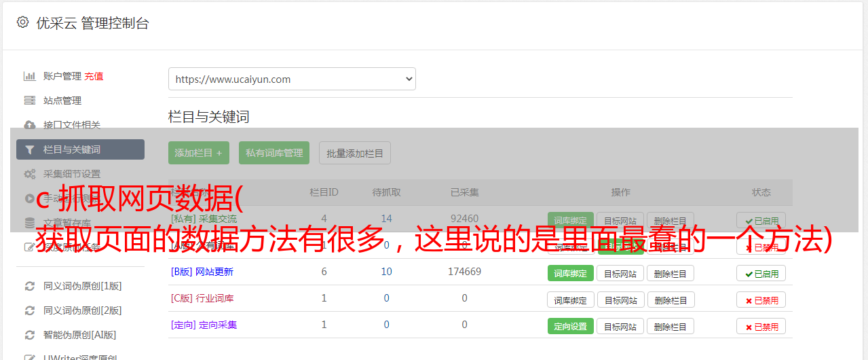The height and width of the screenshot is (360, 868).
Task: Click the refresh icon beside 同义词伪原创[2版]
Action: click(30, 310)
